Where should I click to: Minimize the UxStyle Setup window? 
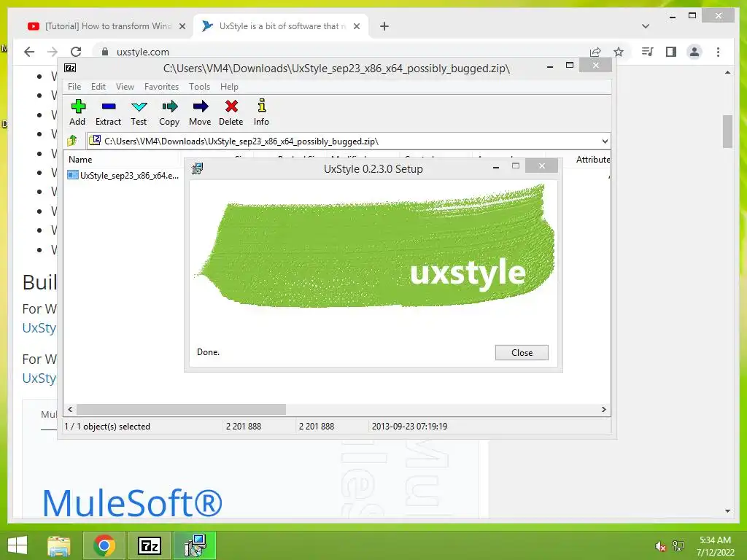tap(496, 166)
